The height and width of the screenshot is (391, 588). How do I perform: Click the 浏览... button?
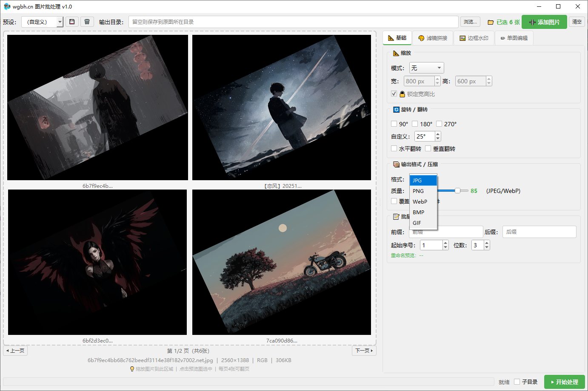(470, 22)
